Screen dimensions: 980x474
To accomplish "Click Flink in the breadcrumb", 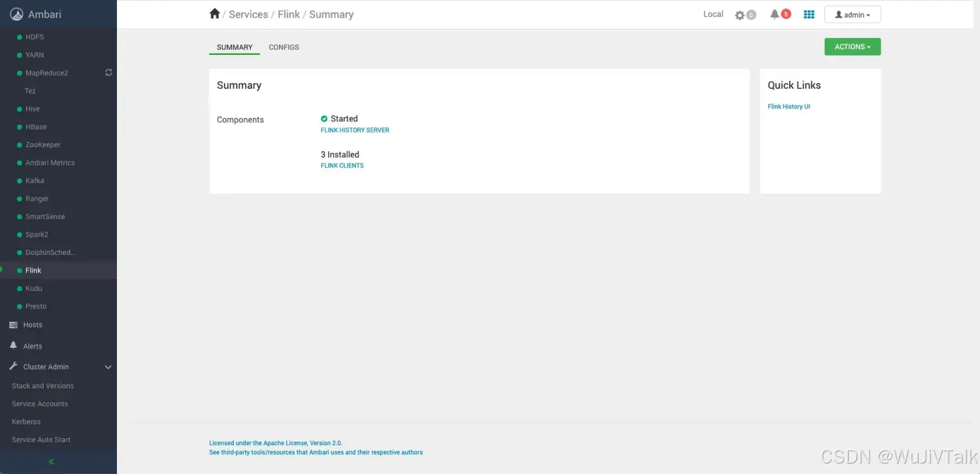I will (x=289, y=14).
